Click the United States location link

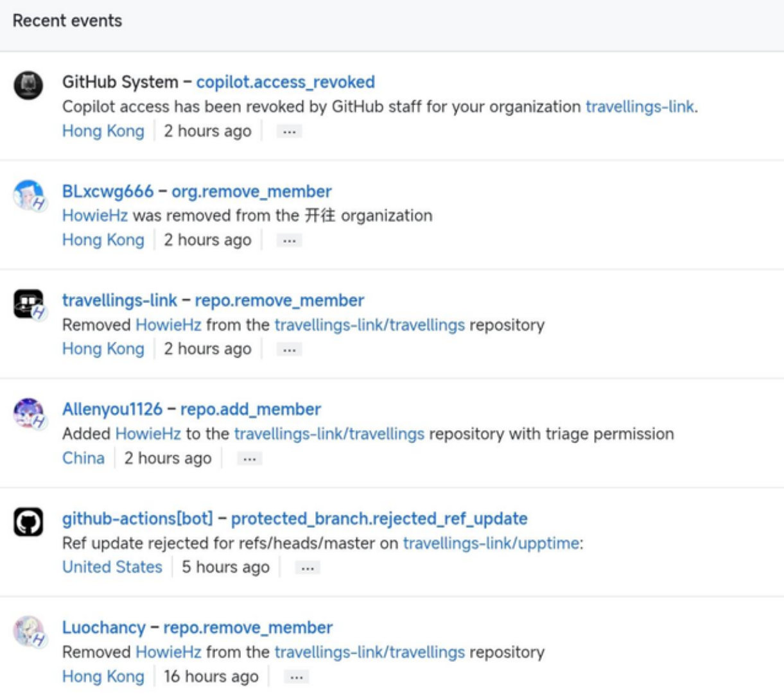click(x=112, y=568)
